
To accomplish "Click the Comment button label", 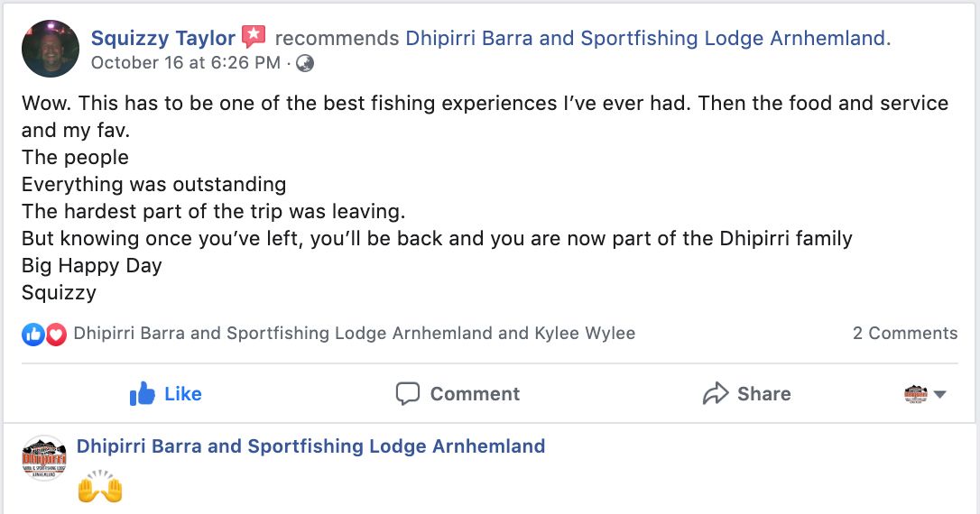I will [475, 394].
